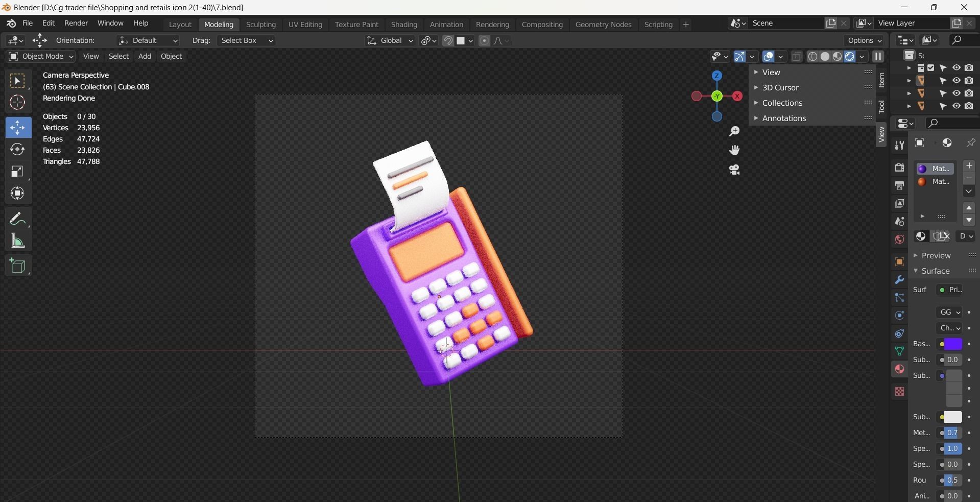
Task: Select the Measure tool
Action: click(17, 241)
